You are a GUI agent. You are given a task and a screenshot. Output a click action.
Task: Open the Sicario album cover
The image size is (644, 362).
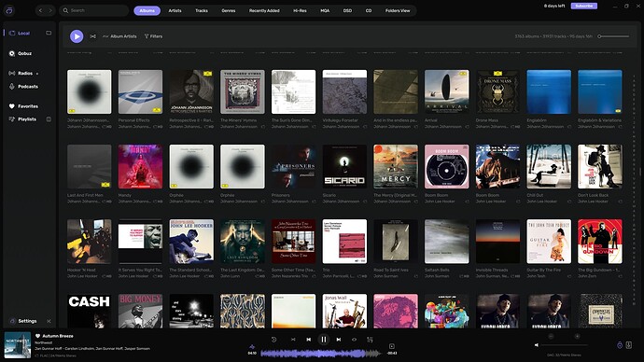pos(344,167)
